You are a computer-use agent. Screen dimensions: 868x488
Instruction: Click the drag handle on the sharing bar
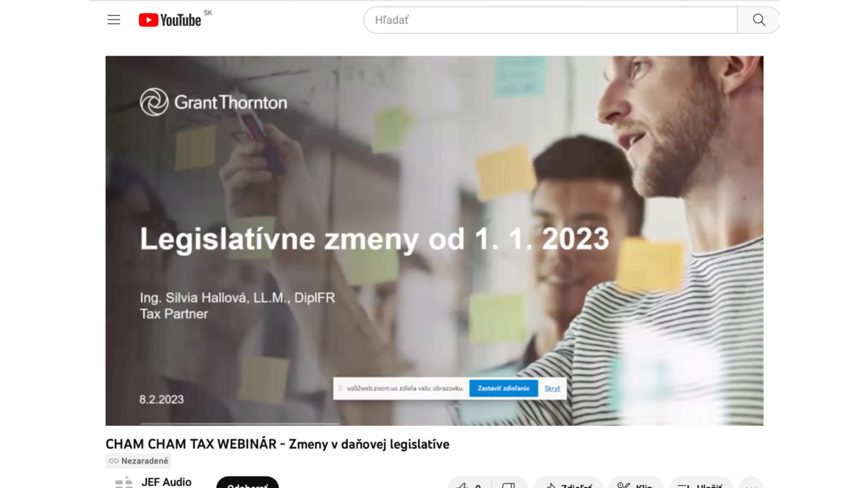pos(340,388)
